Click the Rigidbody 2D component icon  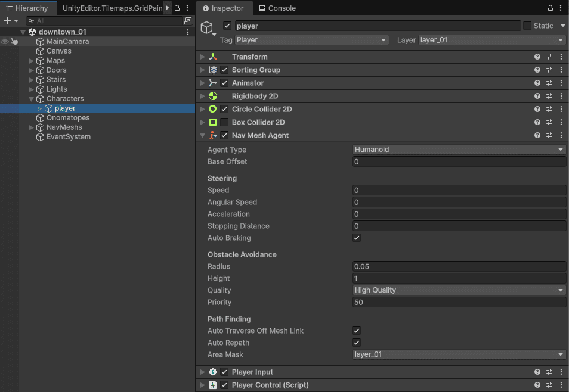point(212,96)
